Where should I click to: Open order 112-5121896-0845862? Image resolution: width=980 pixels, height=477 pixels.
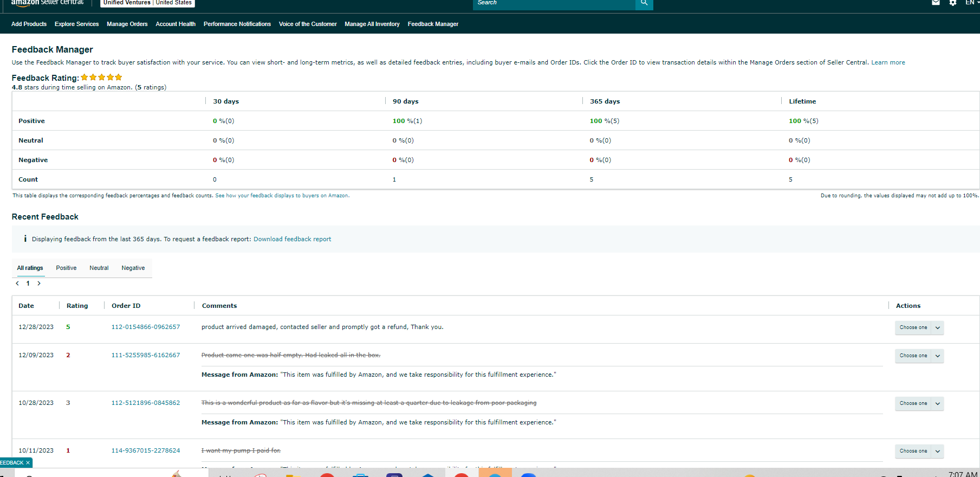point(146,403)
